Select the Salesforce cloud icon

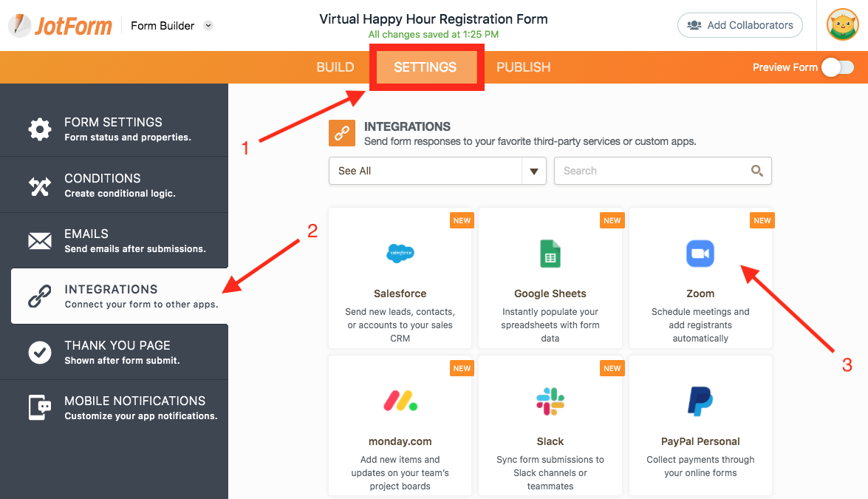pos(400,253)
